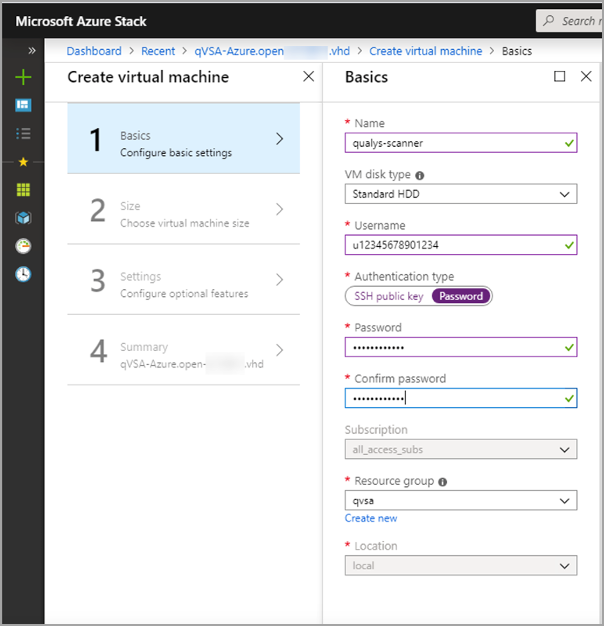Viewport: 604px width, 626px height.
Task: Open the Monitor gauge icon
Action: point(23,246)
